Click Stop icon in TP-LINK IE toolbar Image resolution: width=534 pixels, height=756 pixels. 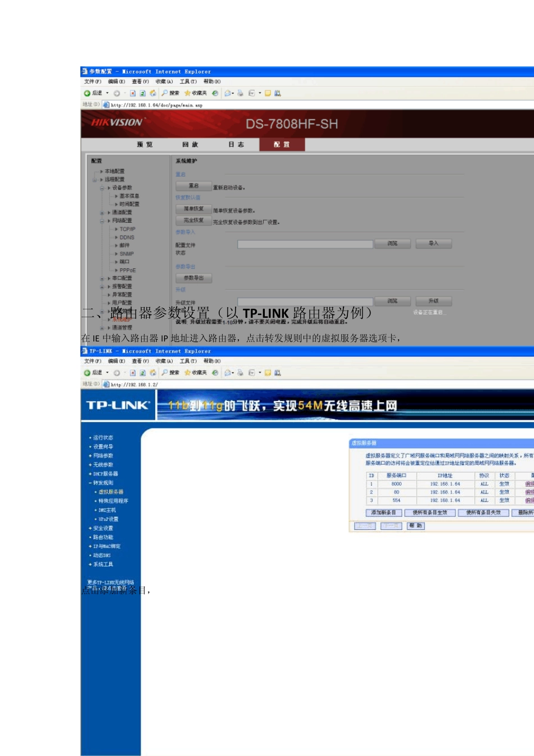pyautogui.click(x=133, y=373)
